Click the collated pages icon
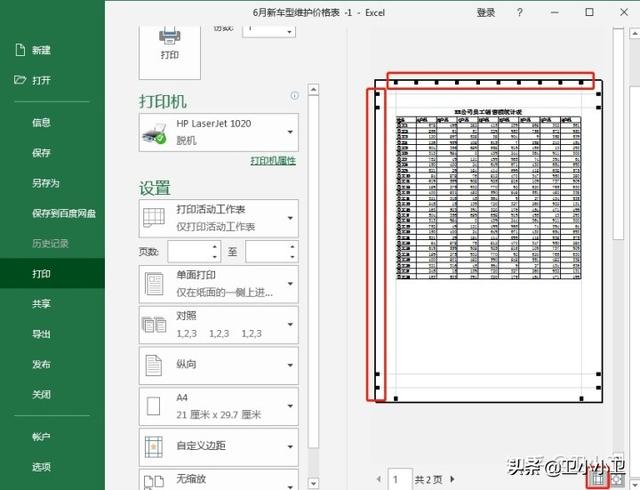 coord(154,325)
